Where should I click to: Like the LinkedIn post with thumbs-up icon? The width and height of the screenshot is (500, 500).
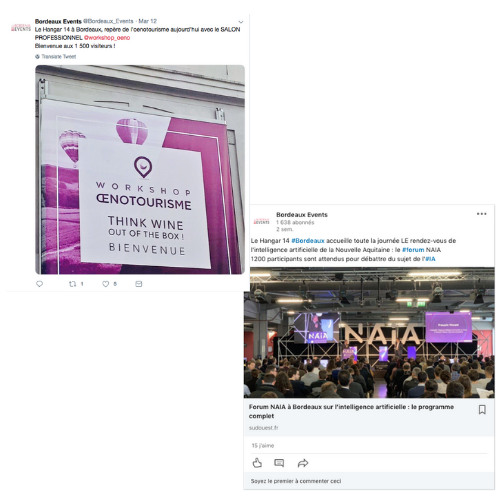[x=257, y=463]
